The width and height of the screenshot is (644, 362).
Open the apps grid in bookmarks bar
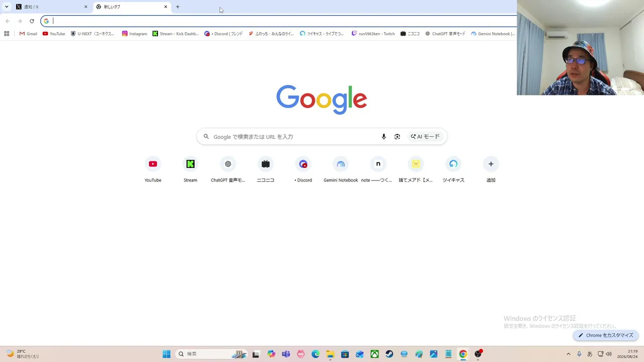tap(7, 34)
